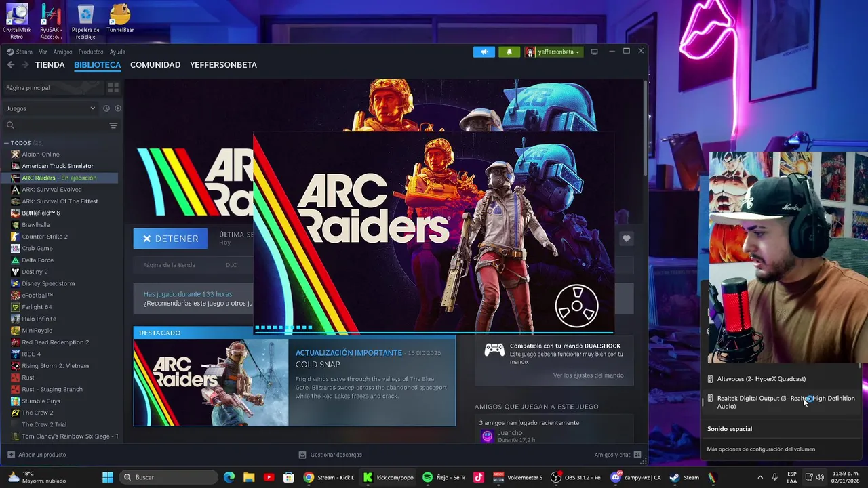Click the Rust game icon

click(x=16, y=378)
